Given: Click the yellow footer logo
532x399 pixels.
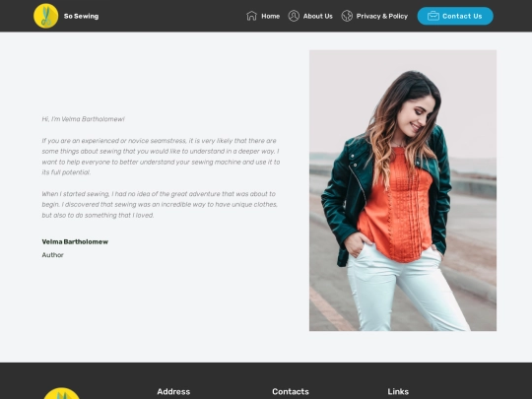Looking at the screenshot, I should click(x=61, y=393).
